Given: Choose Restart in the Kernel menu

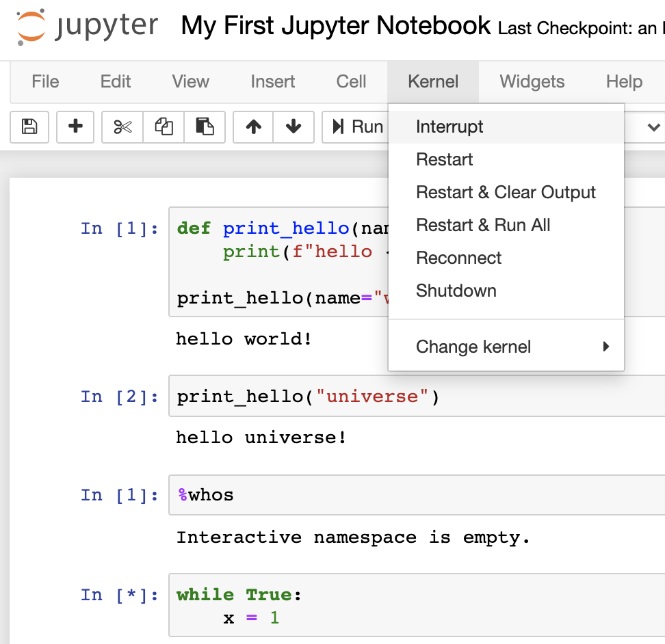Looking at the screenshot, I should click(506, 160).
